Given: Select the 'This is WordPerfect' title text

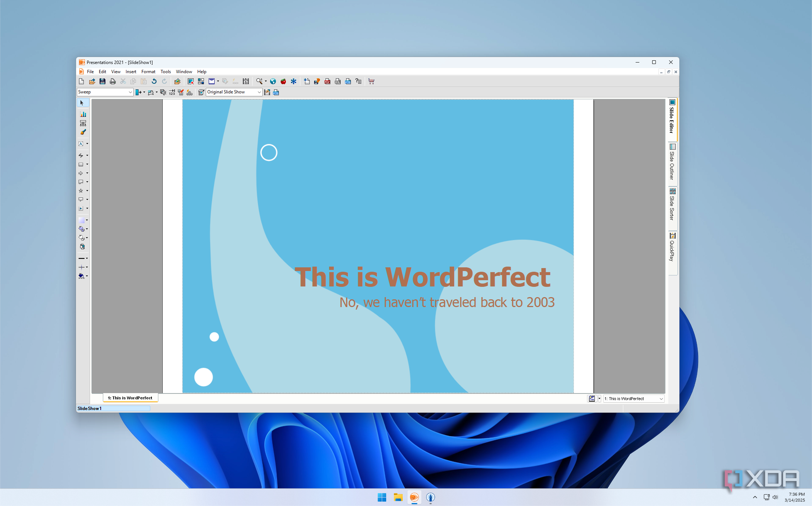Looking at the screenshot, I should [x=423, y=277].
